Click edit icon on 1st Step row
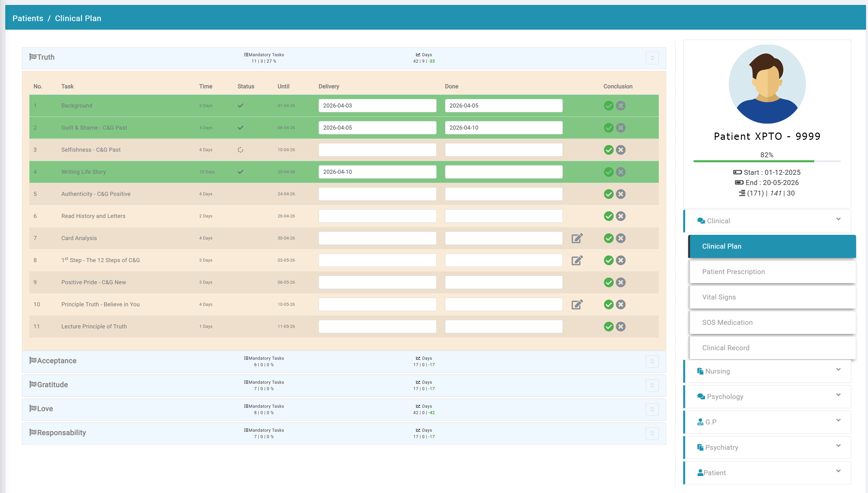This screenshot has width=868, height=493. [x=577, y=260]
